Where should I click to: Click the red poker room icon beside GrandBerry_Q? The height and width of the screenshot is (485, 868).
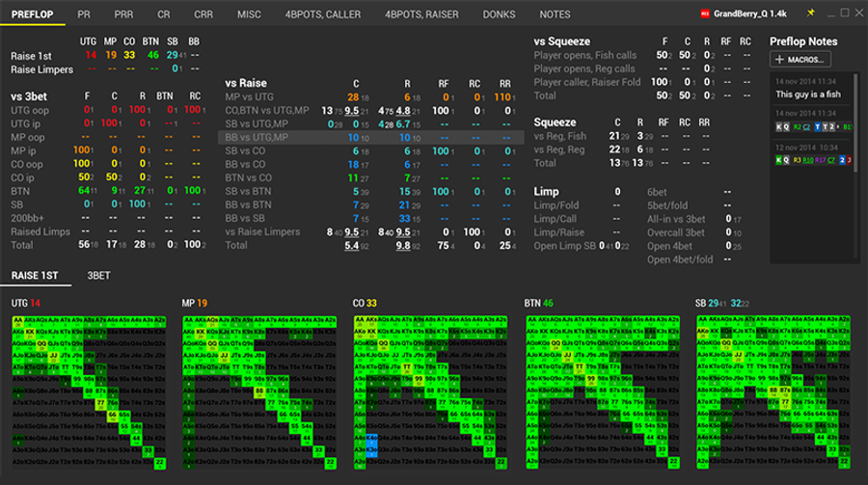[x=706, y=13]
